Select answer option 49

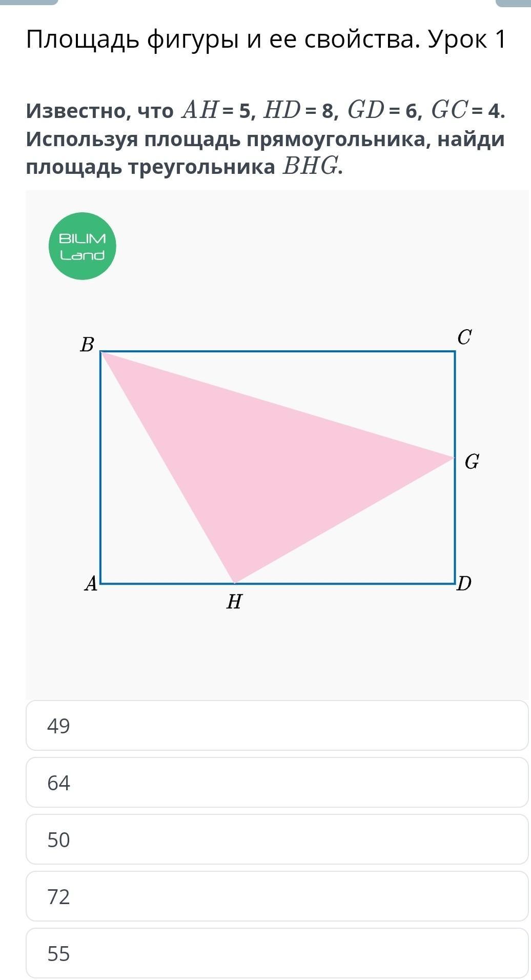(x=277, y=725)
